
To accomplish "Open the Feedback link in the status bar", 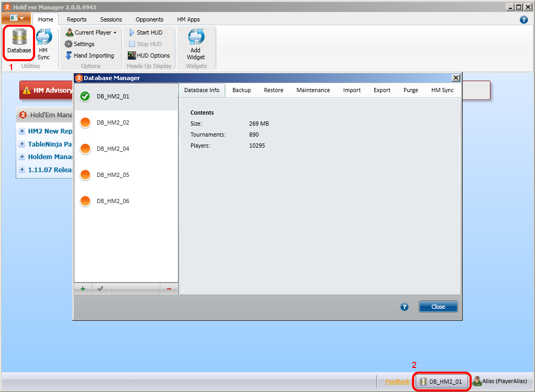I will 397,382.
